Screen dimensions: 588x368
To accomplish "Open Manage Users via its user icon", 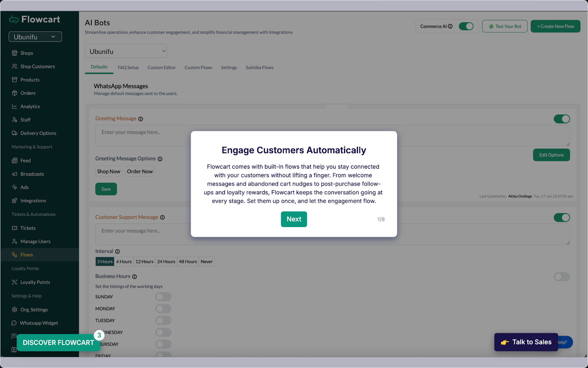I will click(x=15, y=241).
